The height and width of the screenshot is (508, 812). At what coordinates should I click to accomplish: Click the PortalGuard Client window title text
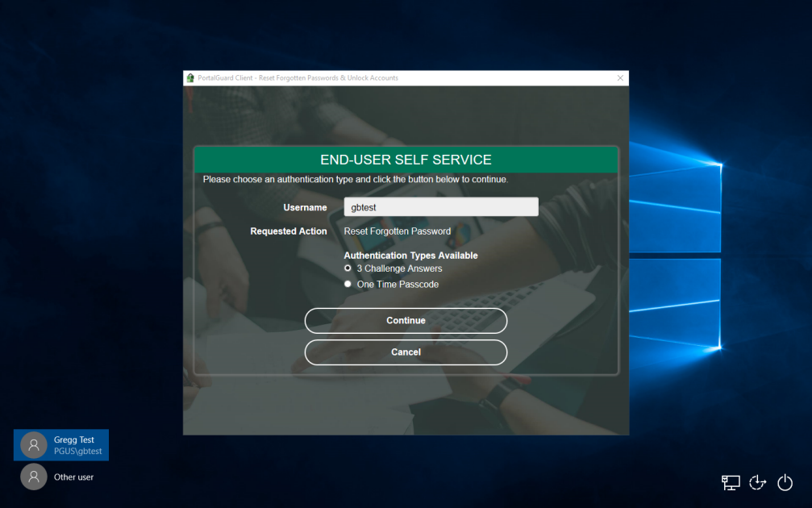point(298,77)
